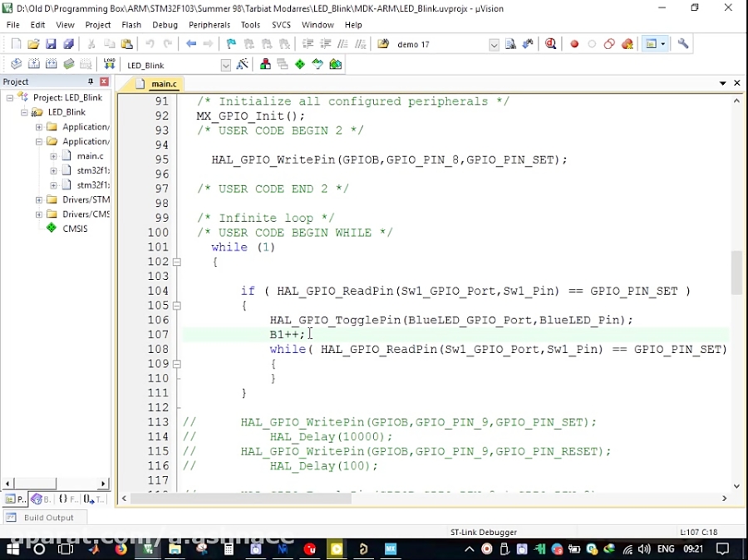Click the editor vertical scrollbar thumb
The image size is (748, 560).
click(x=736, y=273)
